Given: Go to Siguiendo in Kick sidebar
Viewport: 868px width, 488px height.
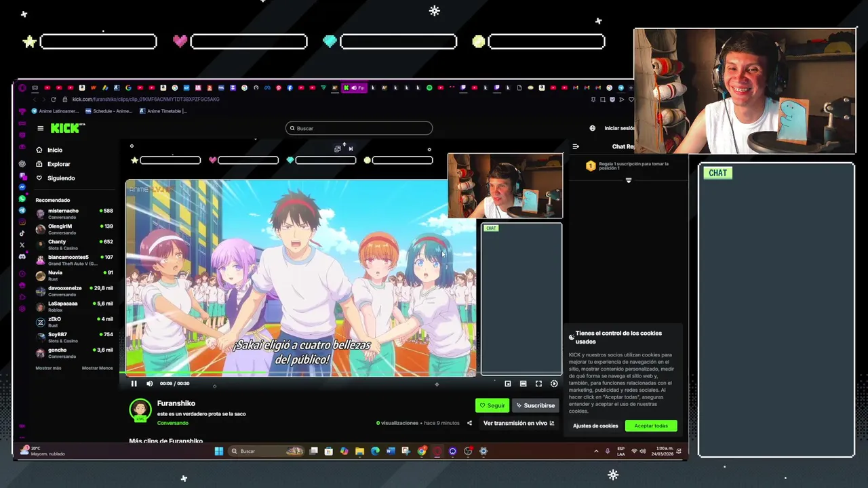Looking at the screenshot, I should (x=56, y=178).
